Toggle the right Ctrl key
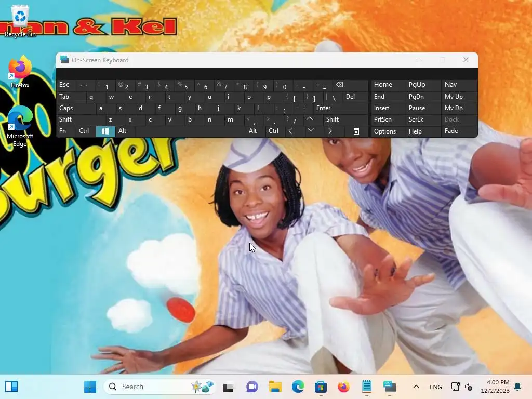This screenshot has height=399, width=532. [x=274, y=131]
